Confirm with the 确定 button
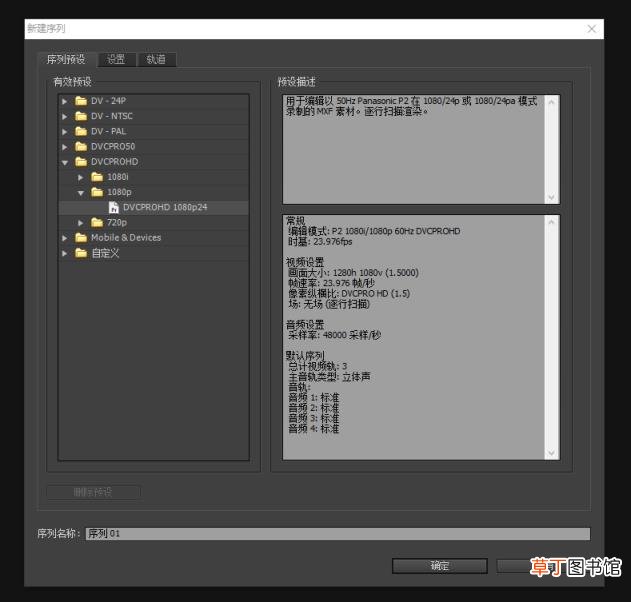This screenshot has height=602, width=631. pyautogui.click(x=439, y=566)
